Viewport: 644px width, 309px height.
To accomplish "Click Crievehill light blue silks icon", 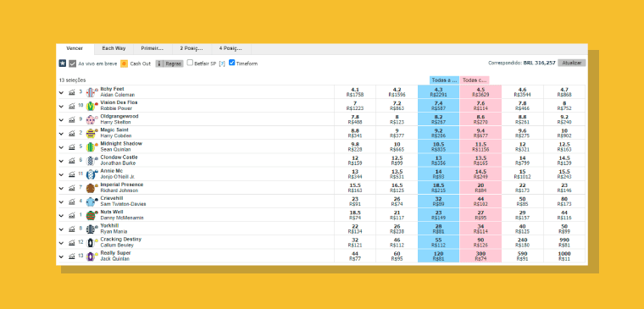I will (91, 201).
